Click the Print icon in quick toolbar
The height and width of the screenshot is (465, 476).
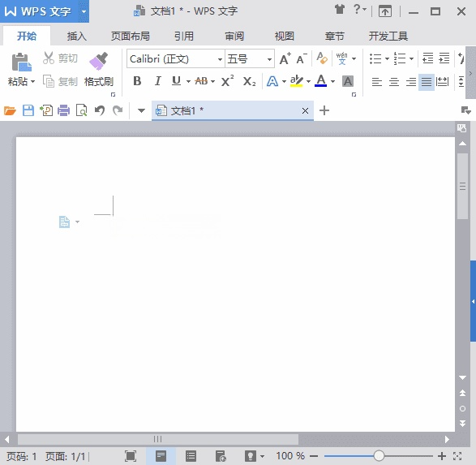(64, 110)
